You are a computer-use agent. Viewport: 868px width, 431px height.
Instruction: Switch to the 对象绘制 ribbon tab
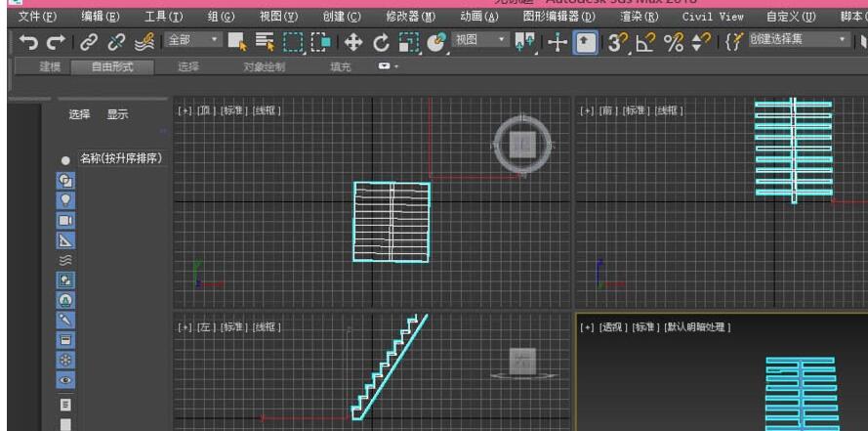(264, 67)
